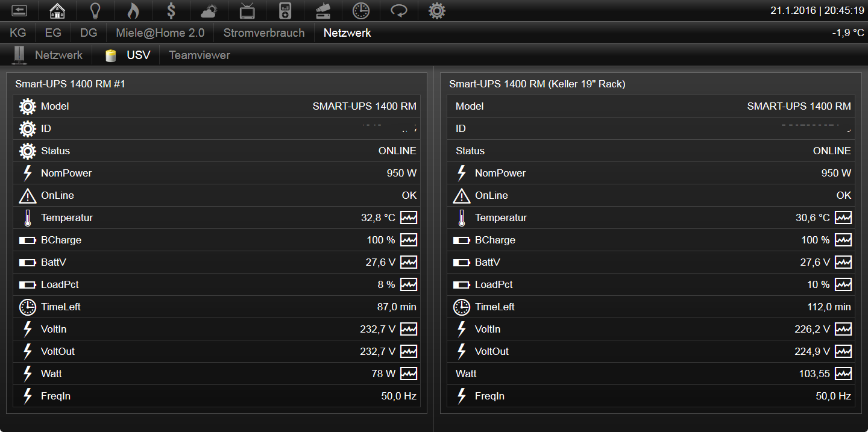Click the 112,0 min TimeLeft value
868x432 pixels.
click(829, 307)
